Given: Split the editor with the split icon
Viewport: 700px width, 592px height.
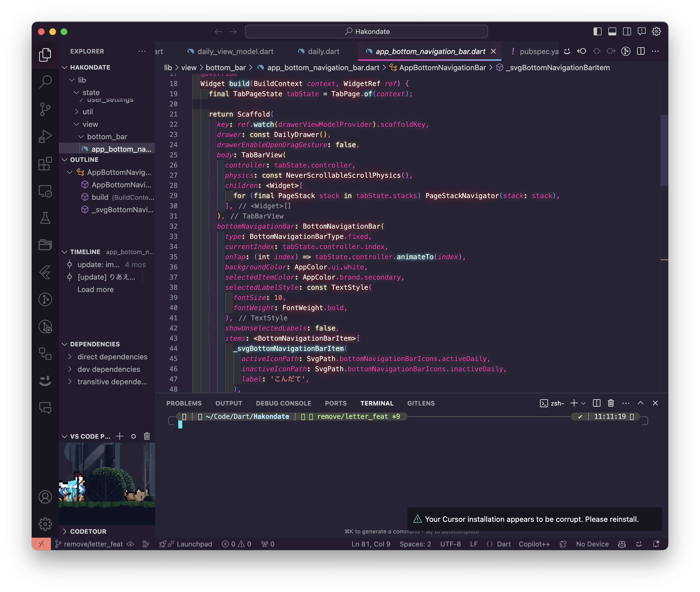Looking at the screenshot, I should click(x=641, y=51).
